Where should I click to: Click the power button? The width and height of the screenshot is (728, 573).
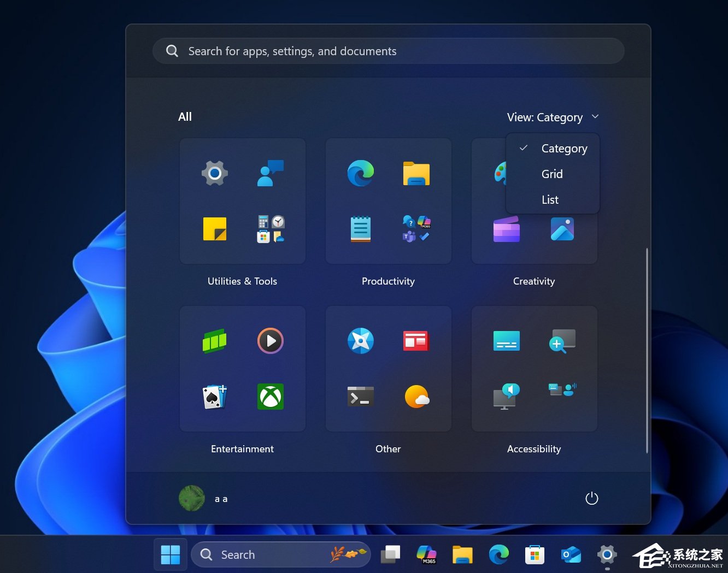point(592,498)
